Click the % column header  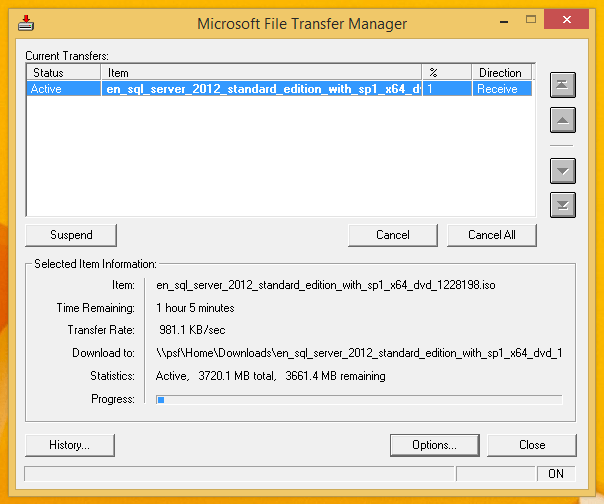click(x=447, y=72)
